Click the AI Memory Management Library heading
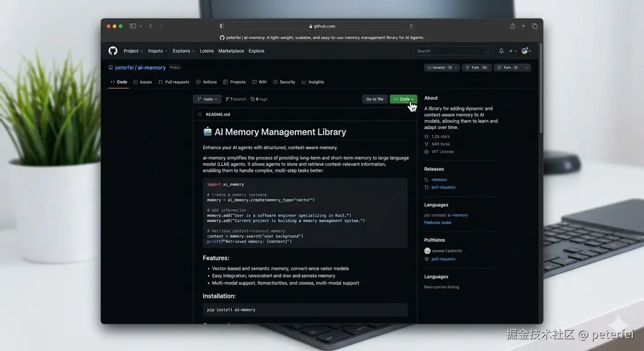Image resolution: width=644 pixels, height=351 pixels. coord(280,132)
